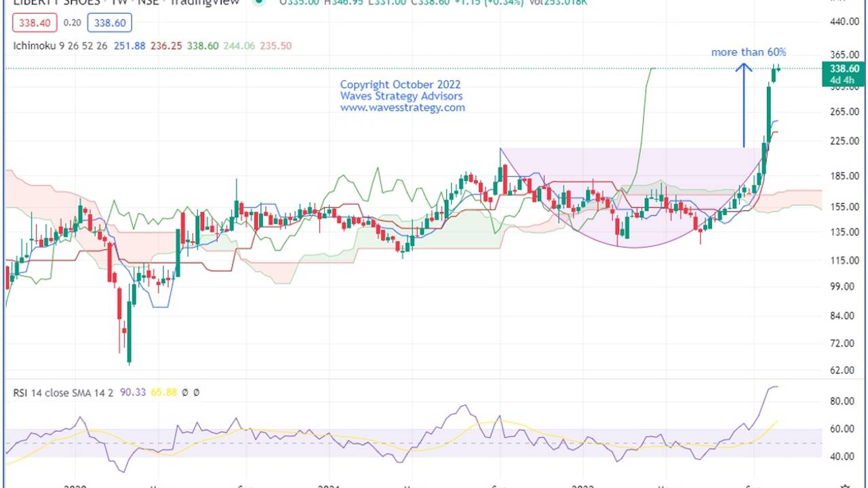The height and width of the screenshot is (488, 868).
Task: Click the Ichimoku leading span value 235.50
Action: tap(277, 46)
